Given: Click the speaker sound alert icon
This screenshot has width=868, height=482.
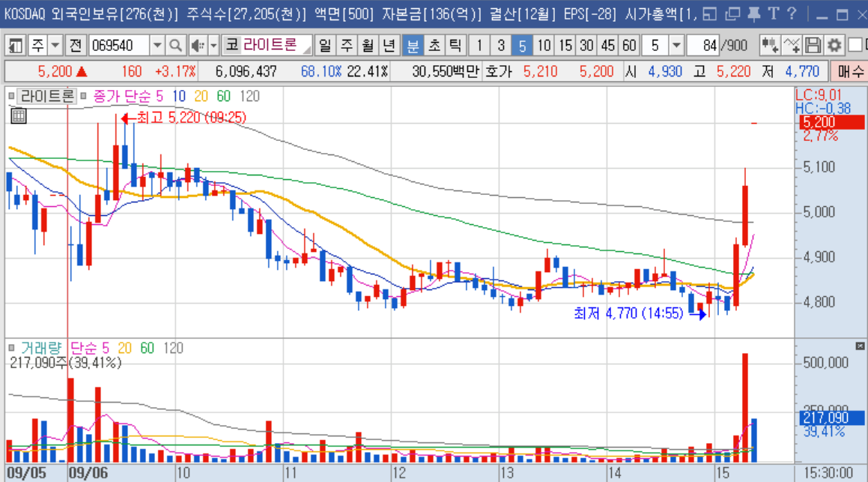Looking at the screenshot, I should pyautogui.click(x=198, y=46).
